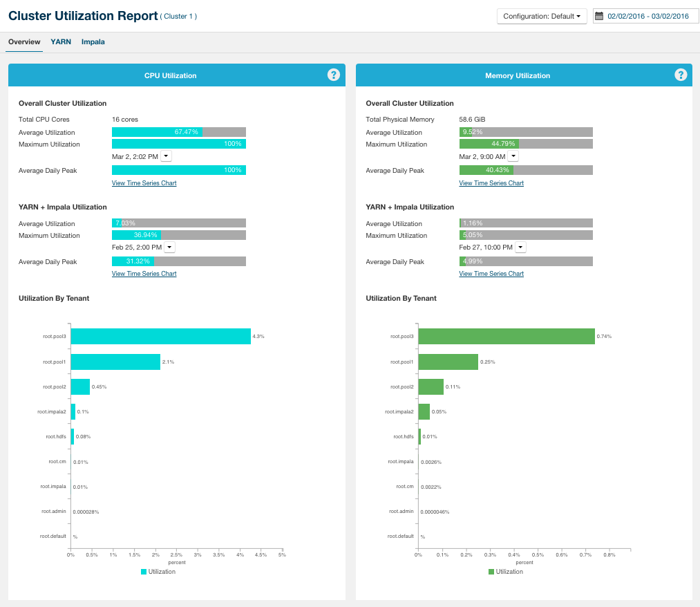Expand the Mar 2, 2:02 PM dropdown

click(x=167, y=156)
